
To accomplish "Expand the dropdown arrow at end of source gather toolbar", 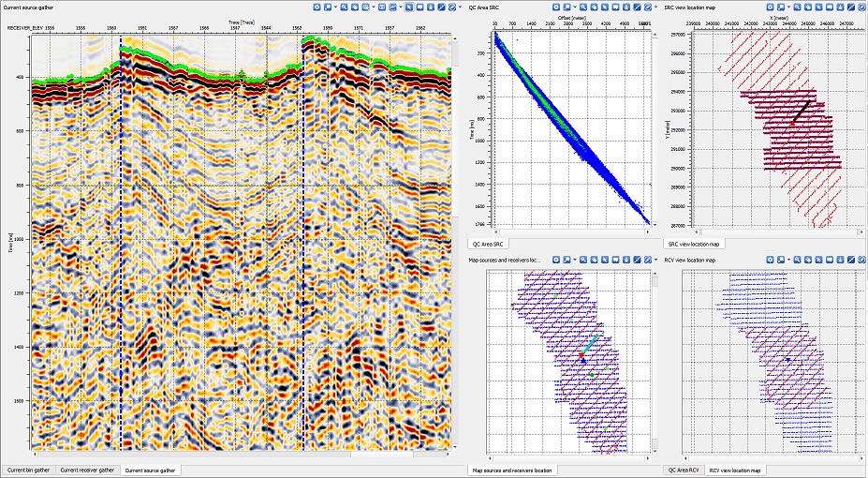I will coord(460,7).
